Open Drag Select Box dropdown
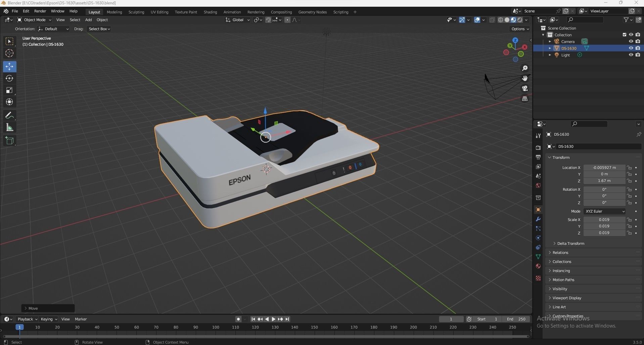This screenshot has height=345, width=644. pyautogui.click(x=99, y=29)
